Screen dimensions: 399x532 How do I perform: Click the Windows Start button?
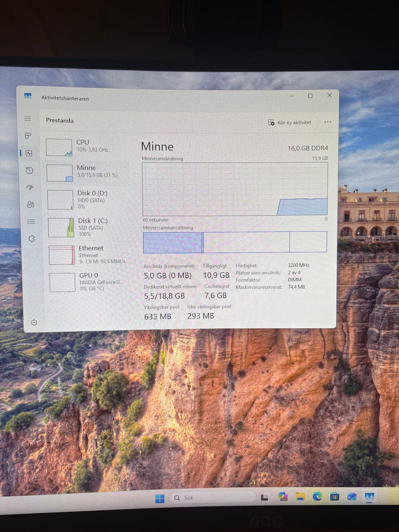click(x=160, y=498)
